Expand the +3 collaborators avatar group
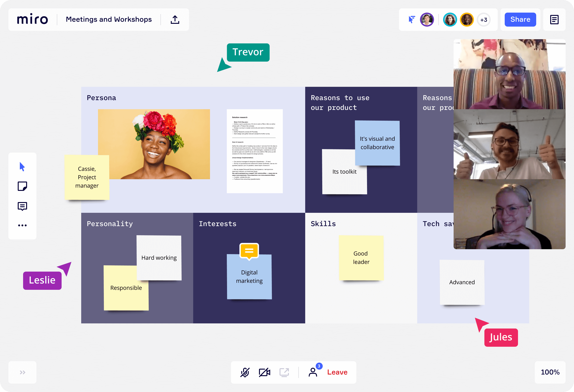Viewport: 574px width, 392px height. click(x=484, y=20)
